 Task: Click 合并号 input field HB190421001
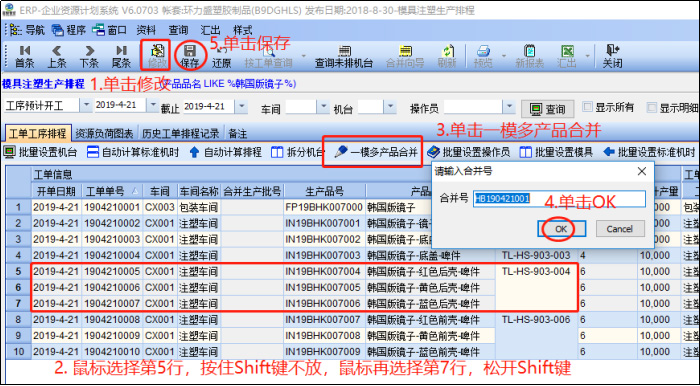point(559,199)
